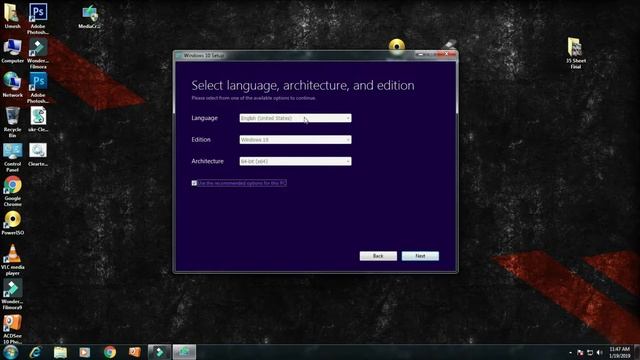Show hidden tray icons arrow
Screen dimensions: 640x360
click(x=570, y=352)
